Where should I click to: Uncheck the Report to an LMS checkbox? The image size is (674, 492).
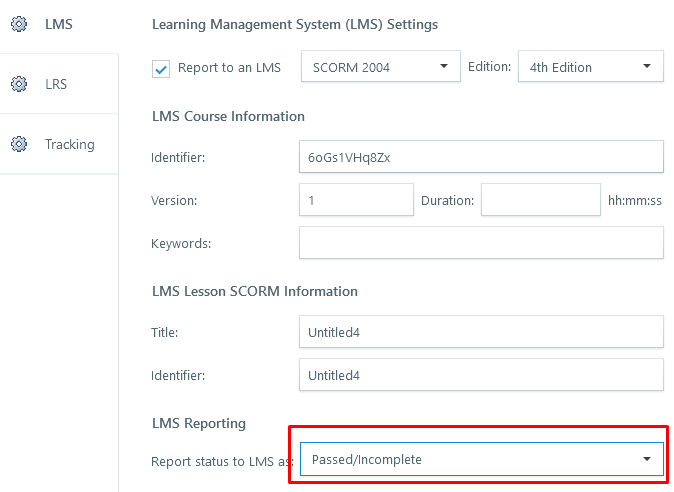pos(161,69)
